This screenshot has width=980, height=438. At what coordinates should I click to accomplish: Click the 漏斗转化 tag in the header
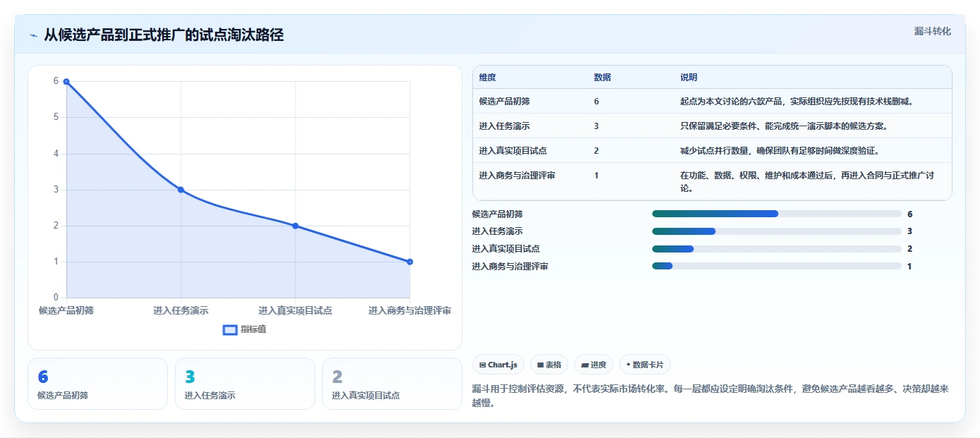pyautogui.click(x=932, y=32)
